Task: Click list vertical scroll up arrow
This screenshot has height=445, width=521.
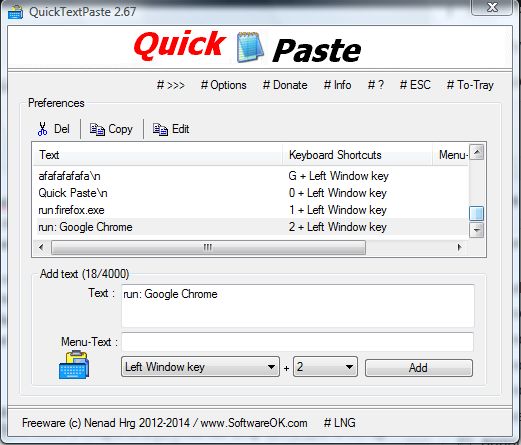Action: [x=476, y=153]
